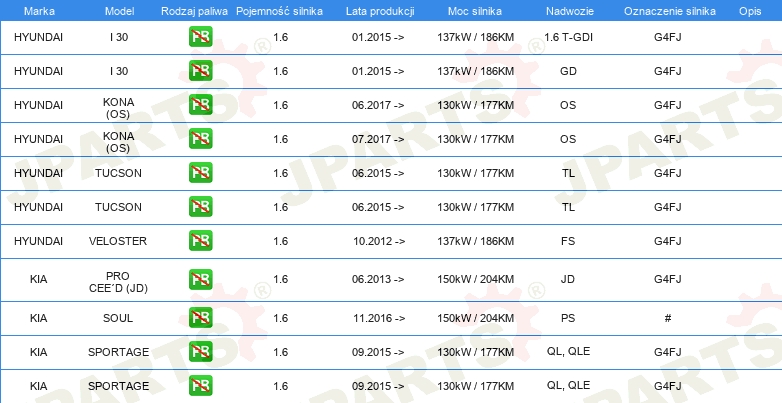Image resolution: width=782 pixels, height=403 pixels.
Task: Click I 30 model in the GD row
Action: [x=119, y=71]
